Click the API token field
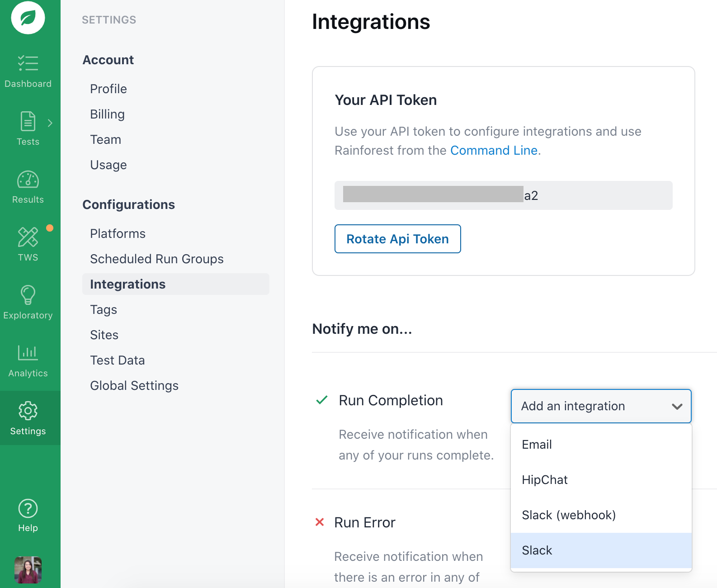 pos(503,195)
